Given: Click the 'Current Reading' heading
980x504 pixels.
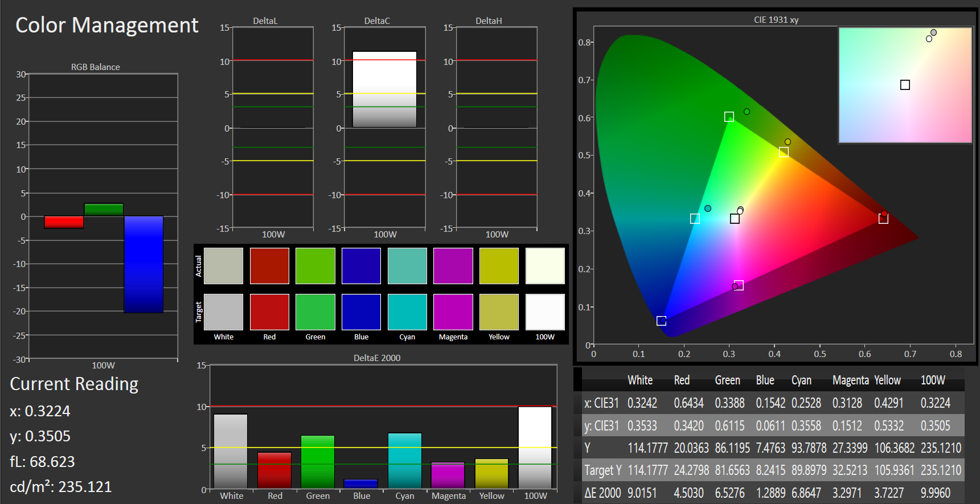Looking at the screenshot, I should click(x=74, y=384).
